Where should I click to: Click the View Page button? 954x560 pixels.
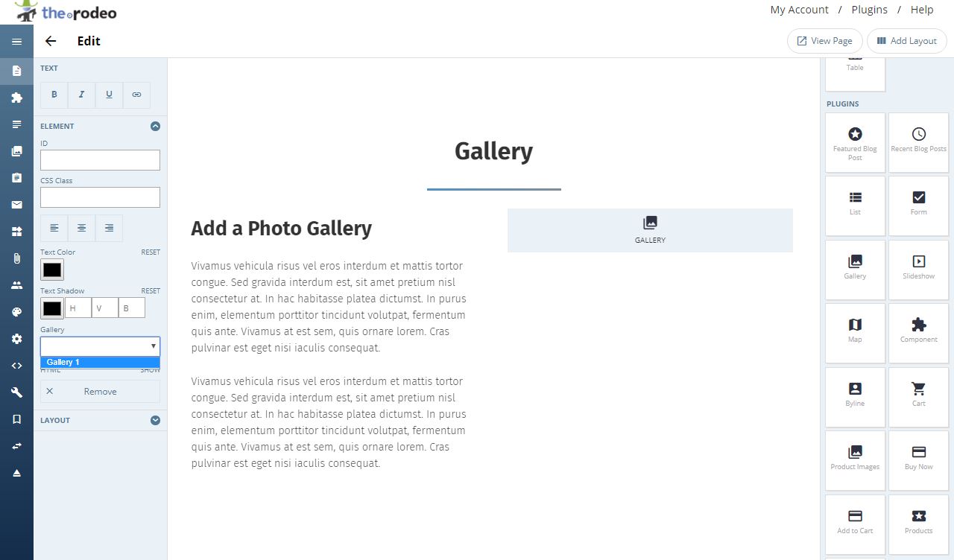(825, 41)
